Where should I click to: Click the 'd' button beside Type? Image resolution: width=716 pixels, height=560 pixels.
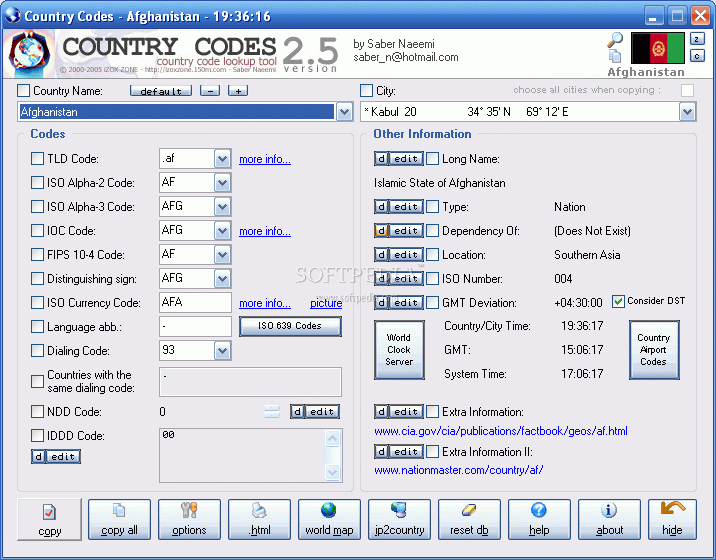pos(381,206)
